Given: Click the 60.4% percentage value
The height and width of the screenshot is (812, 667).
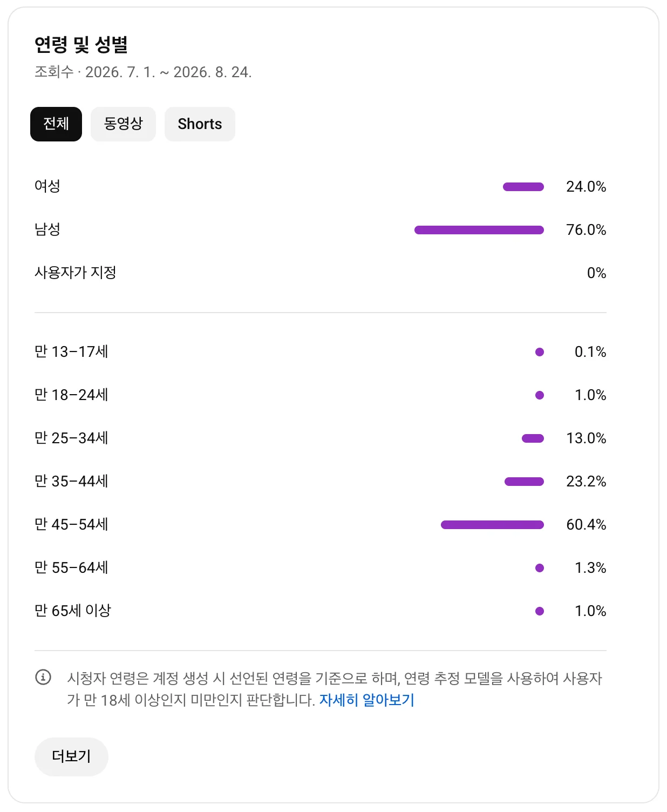Looking at the screenshot, I should (586, 525).
